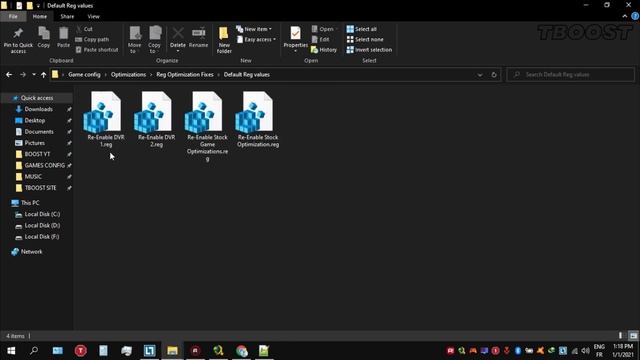Click Copy path in Clipboard group
The width and height of the screenshot is (640, 360).
(92, 40)
